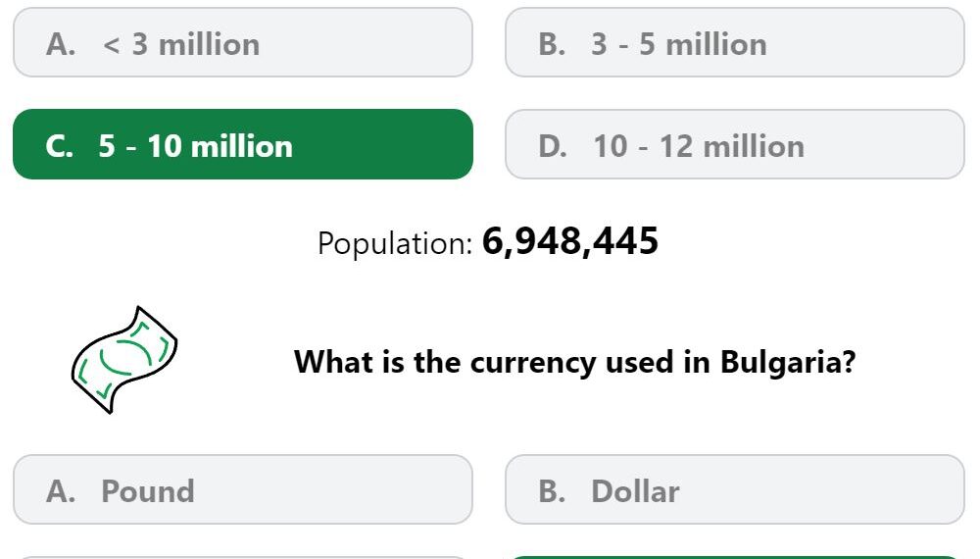
Task: Choose "Pound" as the currency answer
Action: pyautogui.click(x=242, y=489)
